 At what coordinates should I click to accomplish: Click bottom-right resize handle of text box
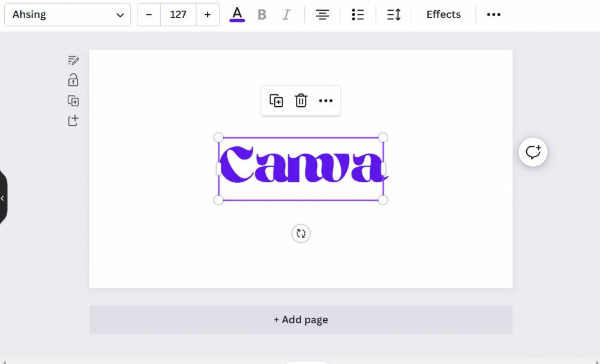tap(383, 200)
